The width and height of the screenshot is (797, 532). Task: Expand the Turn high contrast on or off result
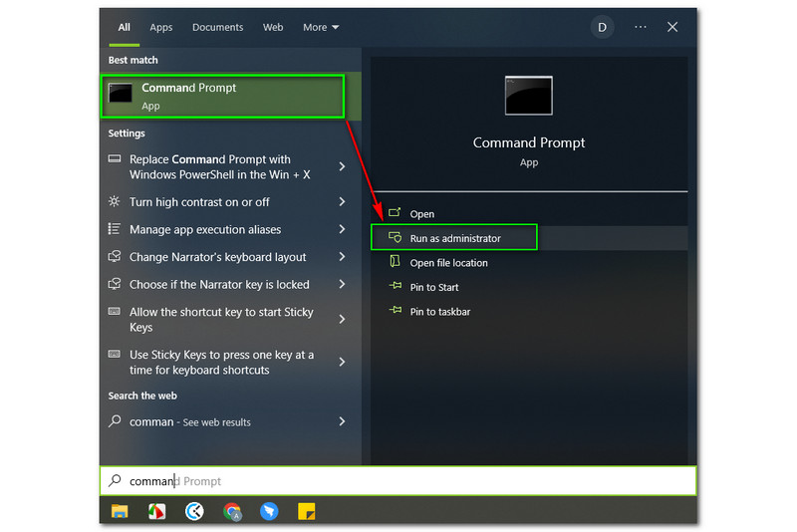tap(342, 202)
